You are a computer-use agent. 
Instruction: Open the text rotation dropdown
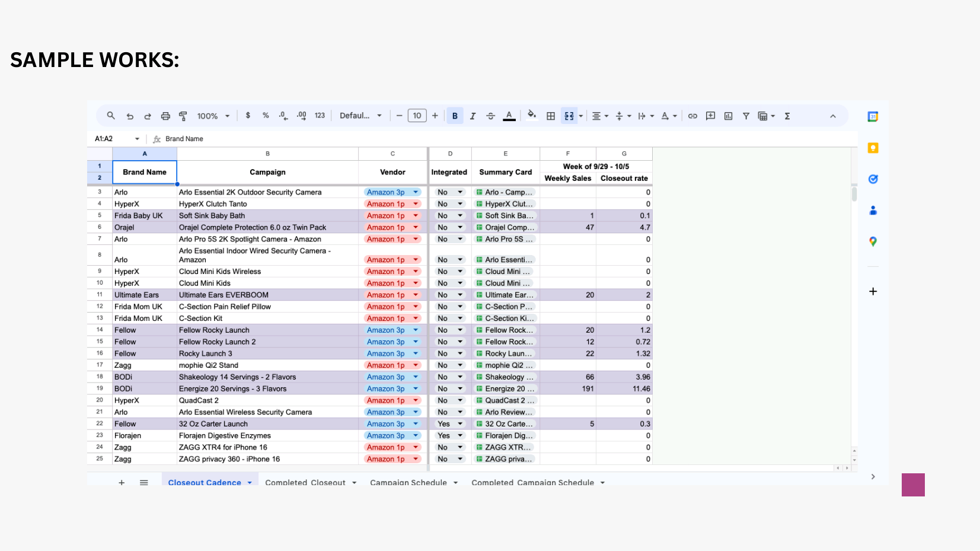pos(669,116)
